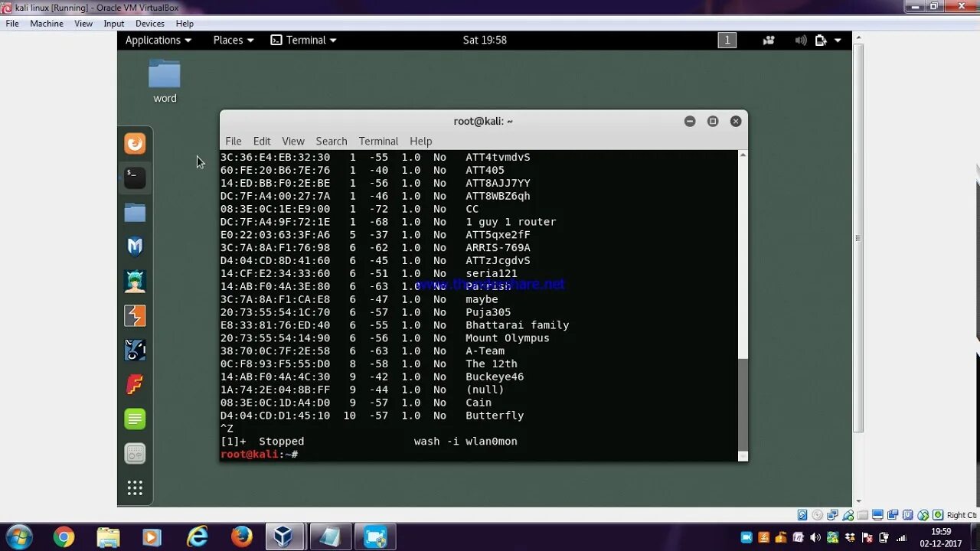Open File Explorer from Windows taskbar

(108, 537)
